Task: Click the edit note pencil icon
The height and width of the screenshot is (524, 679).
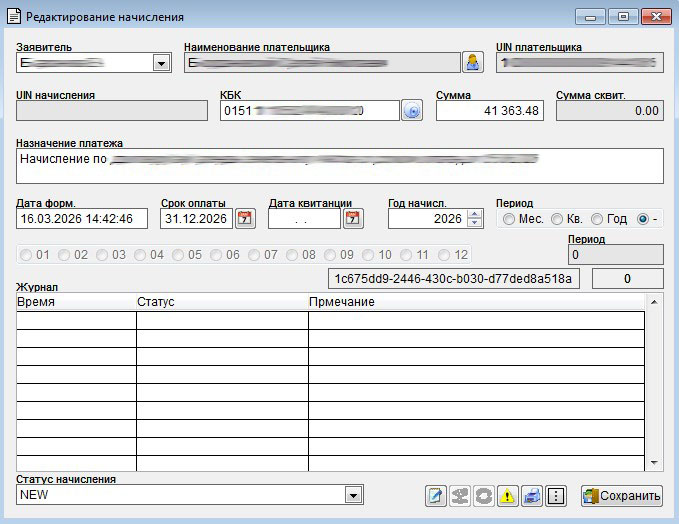Action: 435,496
